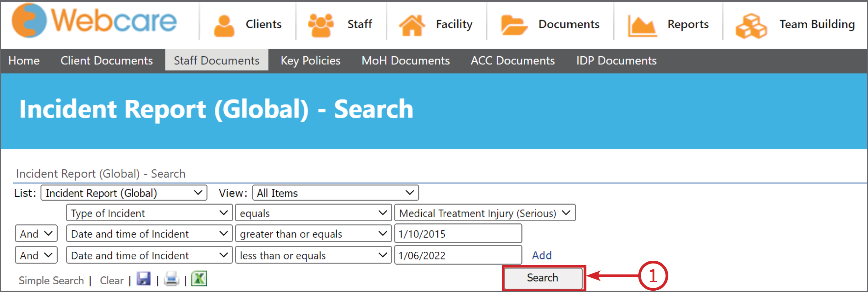
Task: Switch to Simple Search
Action: coord(51,281)
